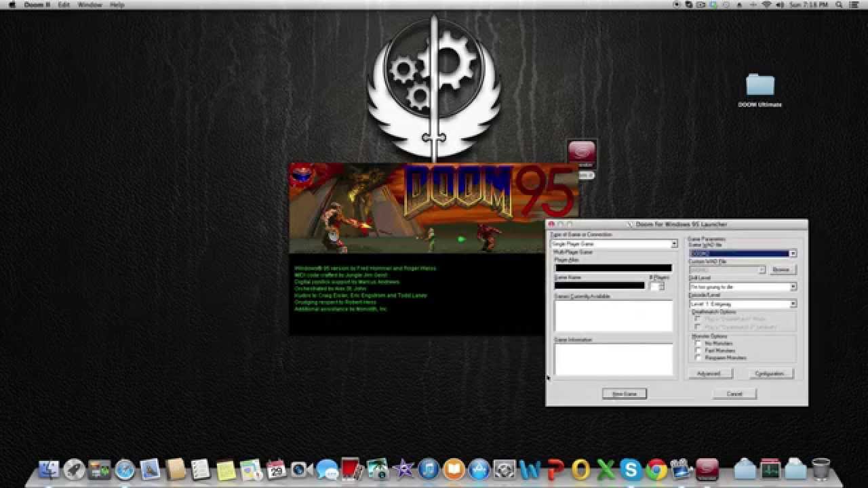Launch Microsoft Word W icon in dock
The width and height of the screenshot is (868, 488).
pos(530,469)
